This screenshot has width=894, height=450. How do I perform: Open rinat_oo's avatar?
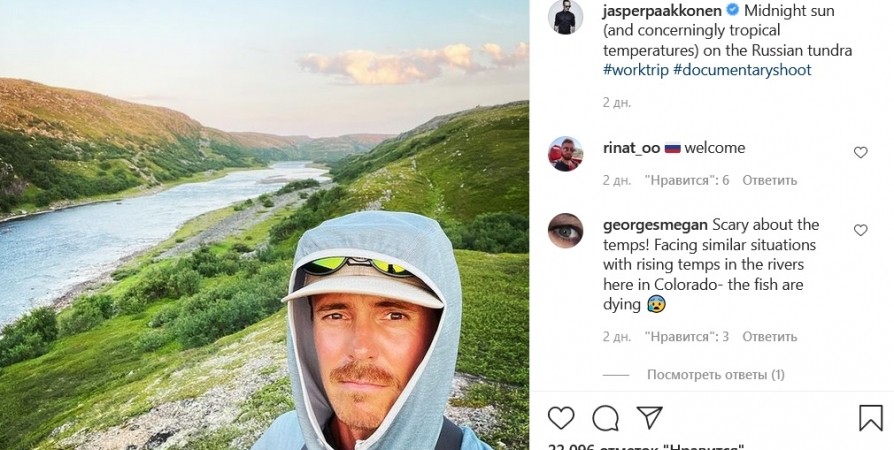pyautogui.click(x=566, y=154)
